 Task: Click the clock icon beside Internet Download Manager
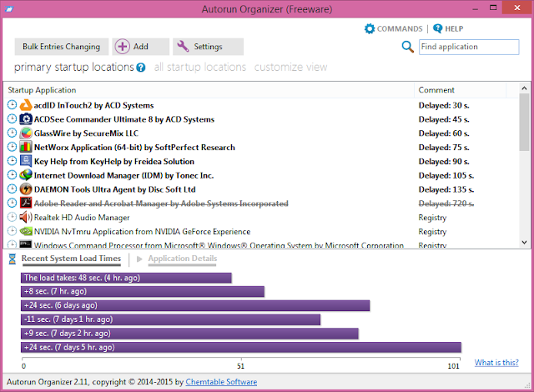(12, 175)
